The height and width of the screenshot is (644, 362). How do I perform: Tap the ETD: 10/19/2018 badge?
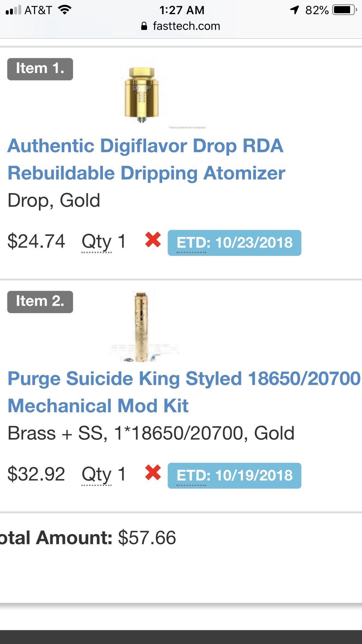click(x=234, y=476)
